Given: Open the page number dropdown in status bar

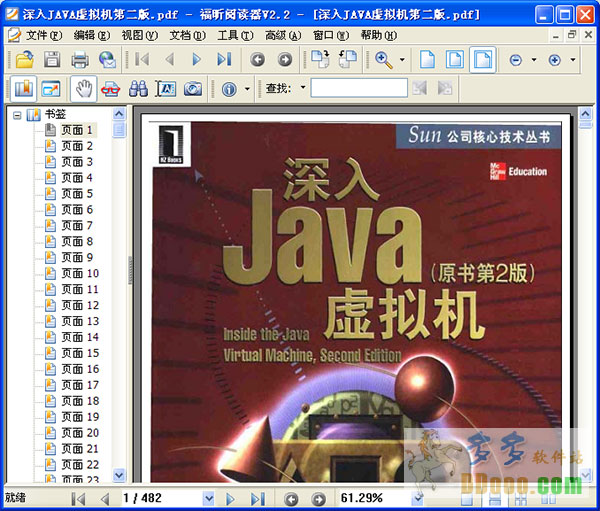Looking at the screenshot, I should point(209,498).
